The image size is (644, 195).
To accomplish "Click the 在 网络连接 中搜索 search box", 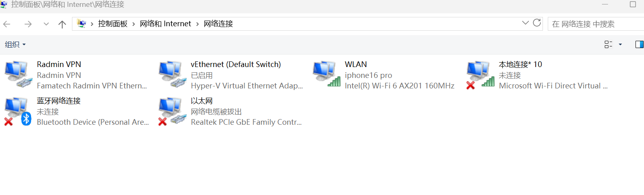I will tap(594, 24).
